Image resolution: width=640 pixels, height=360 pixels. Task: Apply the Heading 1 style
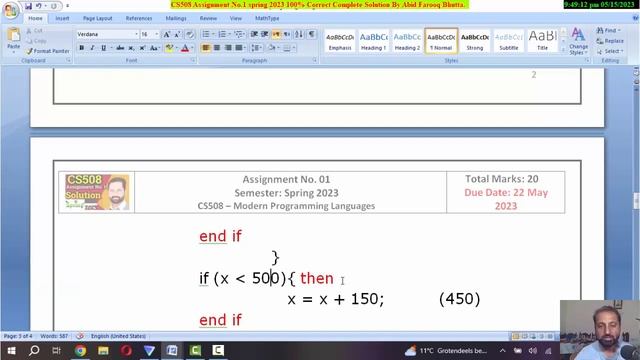point(373,41)
